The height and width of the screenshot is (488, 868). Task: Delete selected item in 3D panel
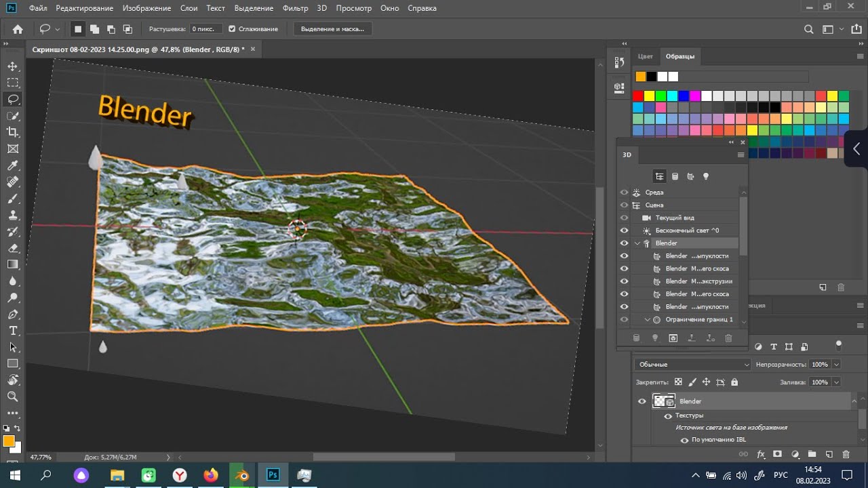[x=729, y=338]
